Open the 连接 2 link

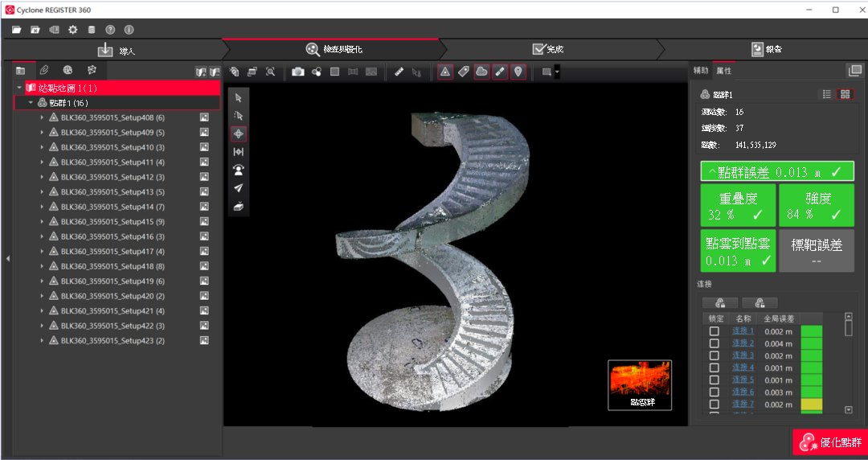point(743,343)
